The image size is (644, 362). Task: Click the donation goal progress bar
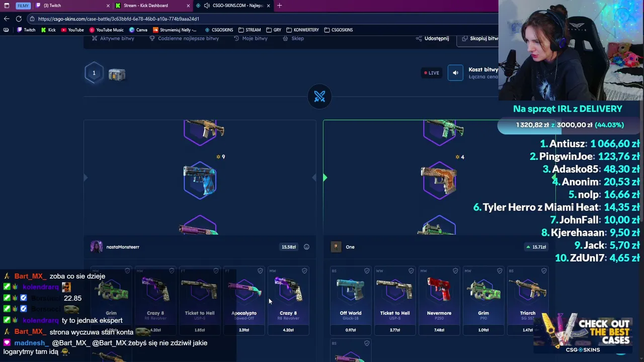pos(570,125)
